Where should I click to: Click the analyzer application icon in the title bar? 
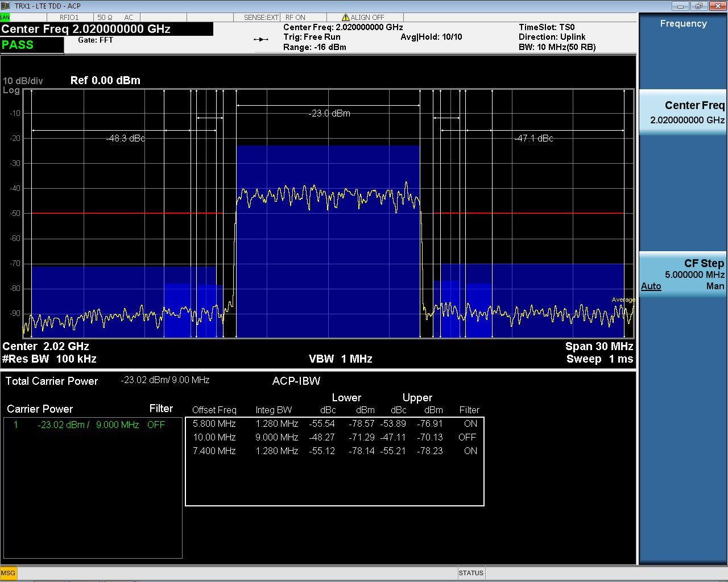click(6, 6)
